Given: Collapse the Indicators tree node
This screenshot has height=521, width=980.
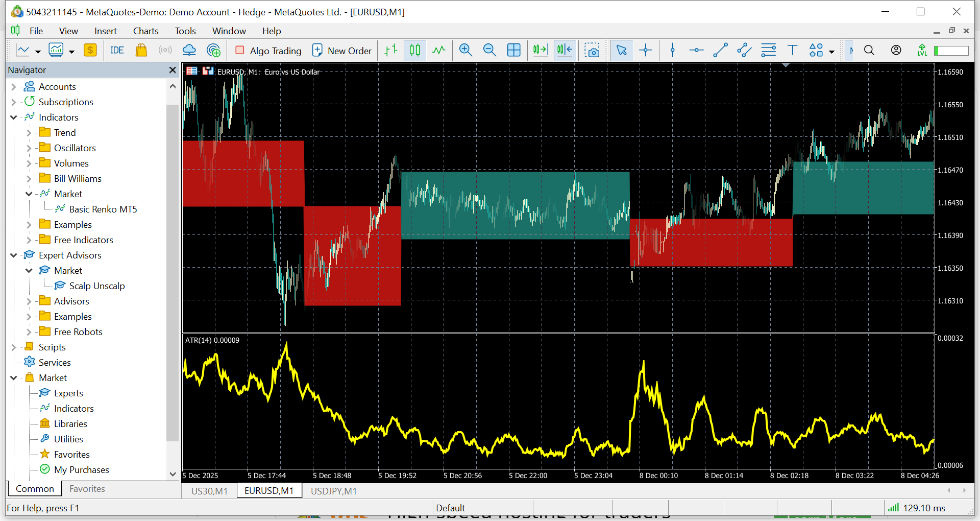Looking at the screenshot, I should pyautogui.click(x=14, y=117).
